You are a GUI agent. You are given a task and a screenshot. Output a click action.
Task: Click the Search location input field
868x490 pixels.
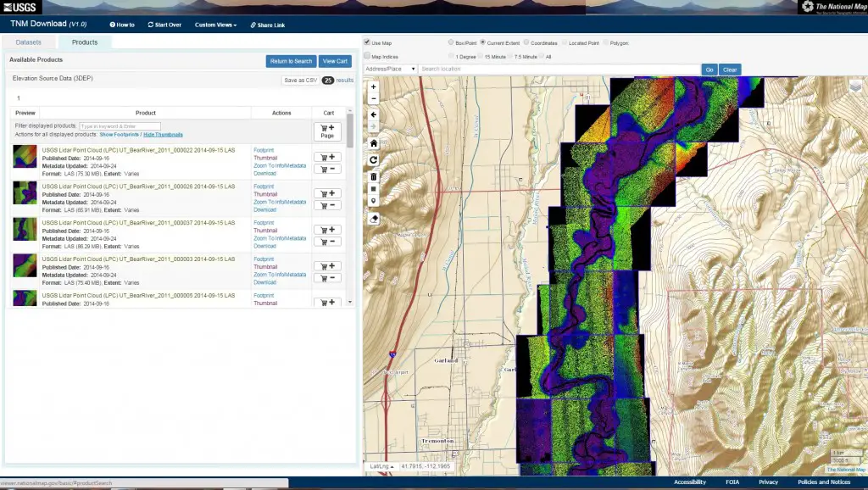tap(559, 70)
